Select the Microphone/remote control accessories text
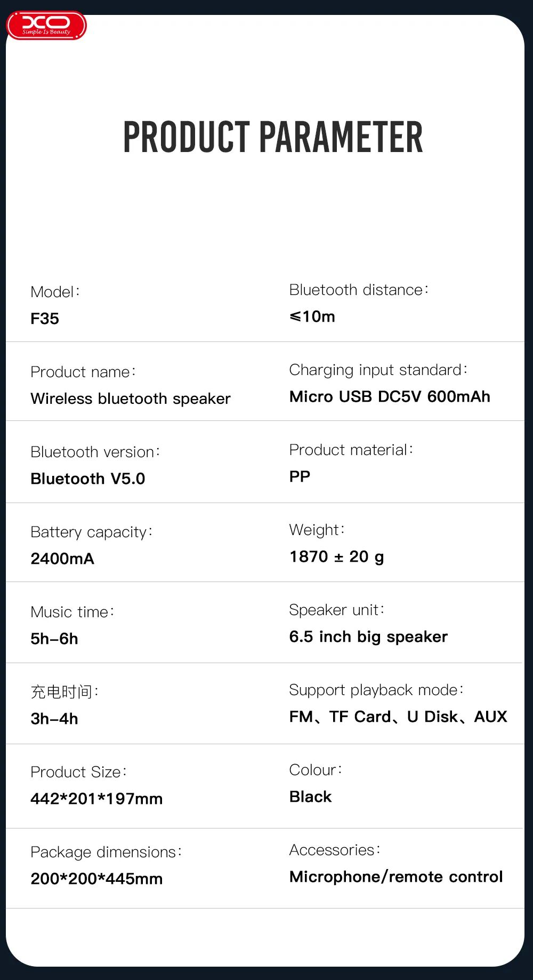Screen dimensions: 533x980 tap(396, 877)
